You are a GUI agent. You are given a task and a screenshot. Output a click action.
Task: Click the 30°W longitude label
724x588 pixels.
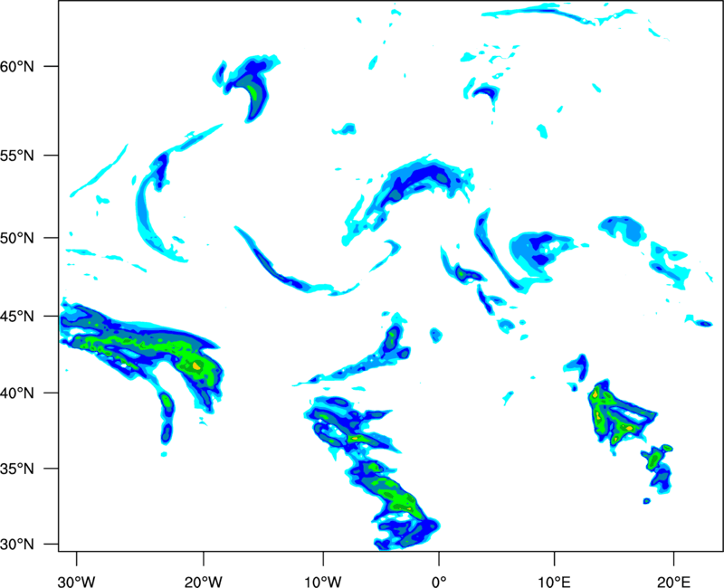coord(77,582)
